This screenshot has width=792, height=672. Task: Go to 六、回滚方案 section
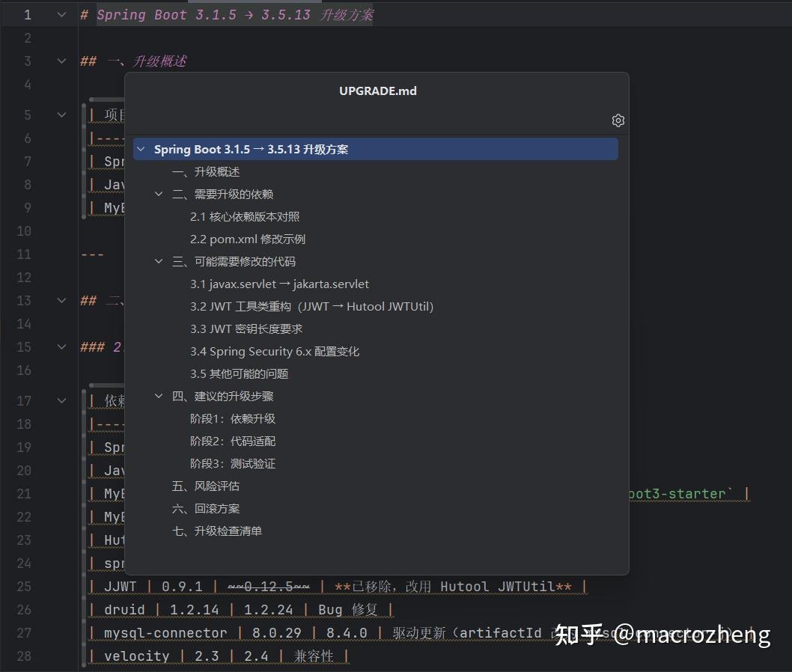pos(206,509)
